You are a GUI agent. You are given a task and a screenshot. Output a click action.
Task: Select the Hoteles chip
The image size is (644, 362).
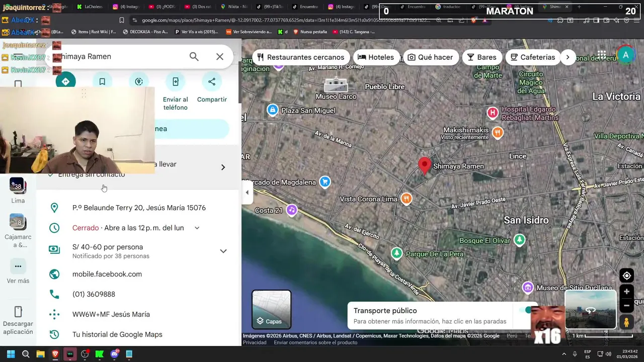[376, 57]
